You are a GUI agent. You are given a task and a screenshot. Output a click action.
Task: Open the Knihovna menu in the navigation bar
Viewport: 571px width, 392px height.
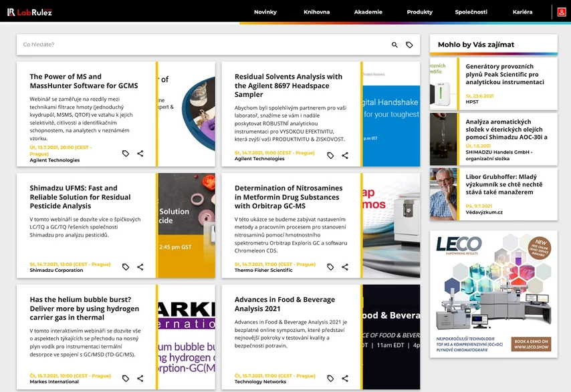316,11
